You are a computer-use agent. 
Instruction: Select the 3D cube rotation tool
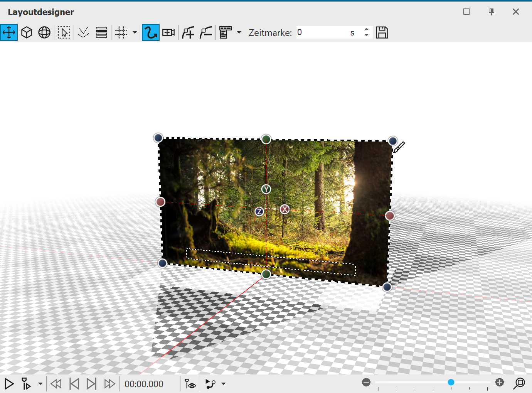pyautogui.click(x=26, y=32)
